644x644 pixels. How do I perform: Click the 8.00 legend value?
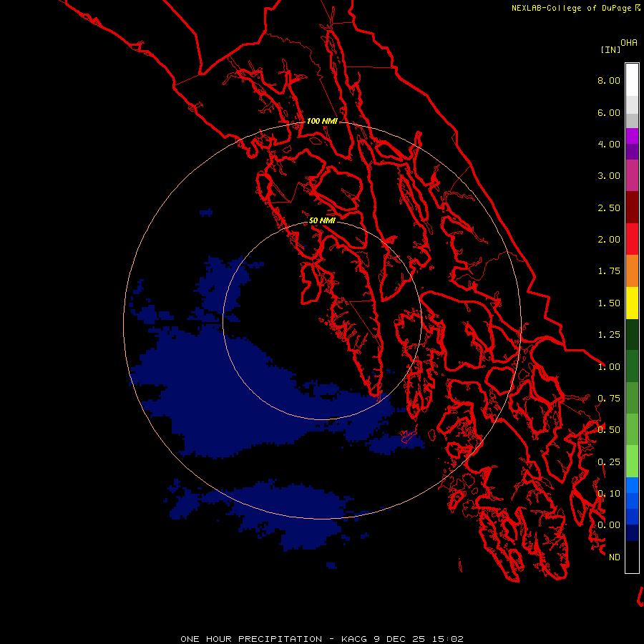click(609, 80)
